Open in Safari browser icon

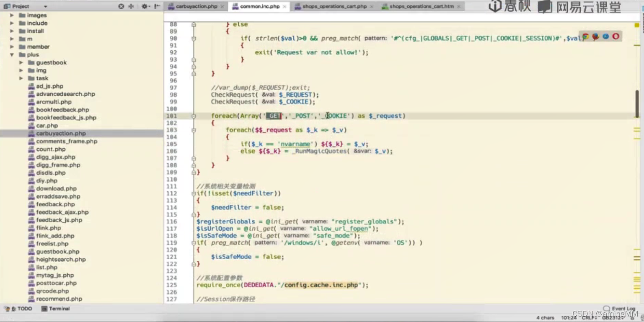605,36
